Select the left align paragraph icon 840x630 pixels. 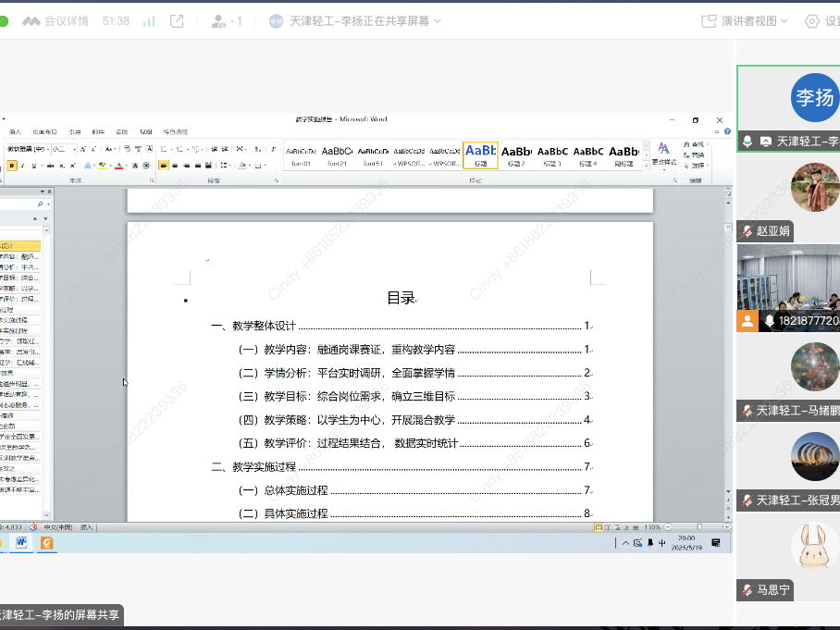coord(164,166)
